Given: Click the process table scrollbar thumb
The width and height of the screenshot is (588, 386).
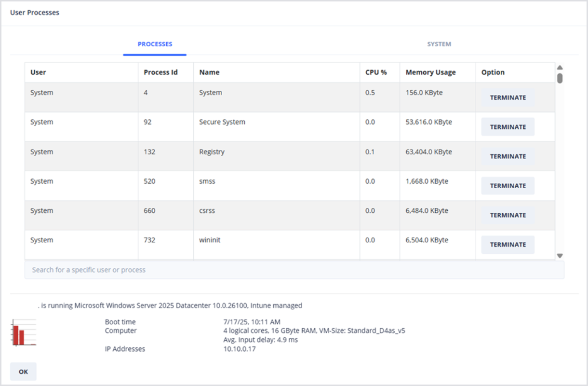Looking at the screenshot, I should tap(560, 78).
